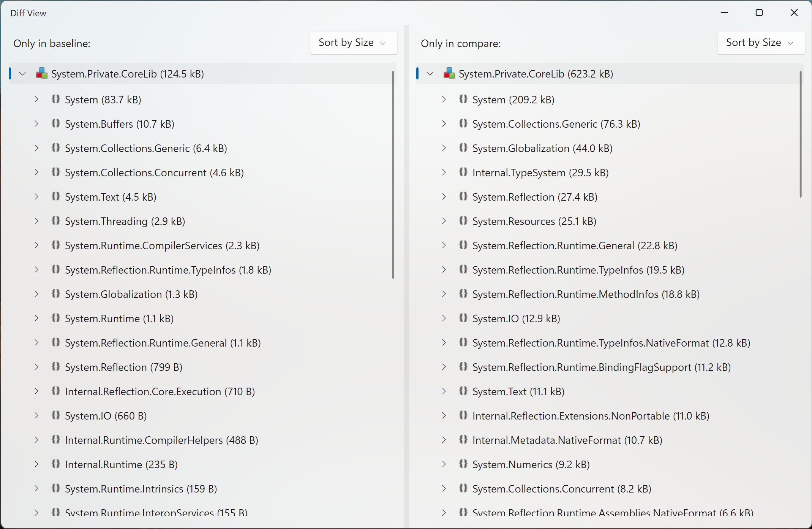Viewport: 812px width, 529px height.
Task: Select Internal.Metadata.NativeFormat (10.7 kB) item
Action: [x=567, y=440]
